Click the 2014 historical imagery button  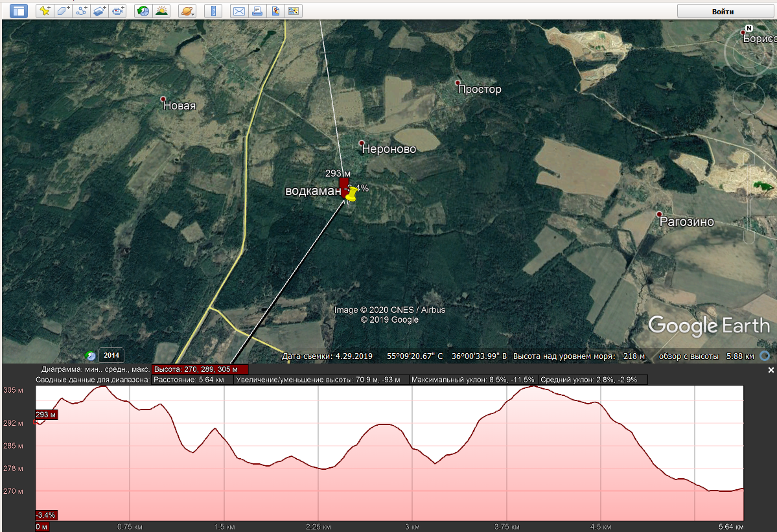(111, 355)
